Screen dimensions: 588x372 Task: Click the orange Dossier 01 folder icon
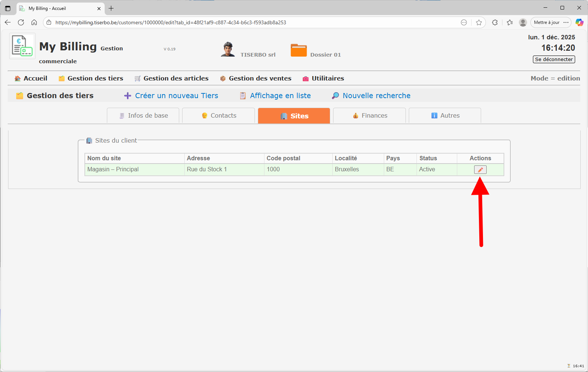[x=298, y=50]
